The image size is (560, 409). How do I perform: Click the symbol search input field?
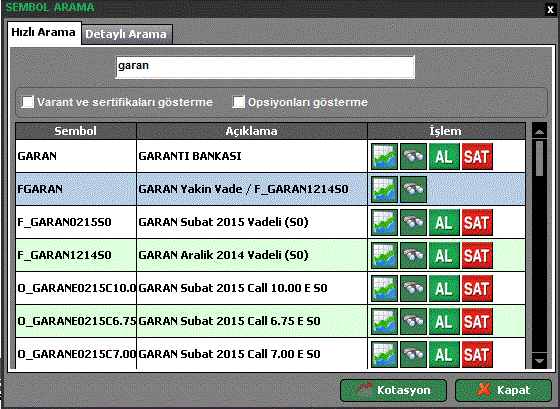pos(265,67)
